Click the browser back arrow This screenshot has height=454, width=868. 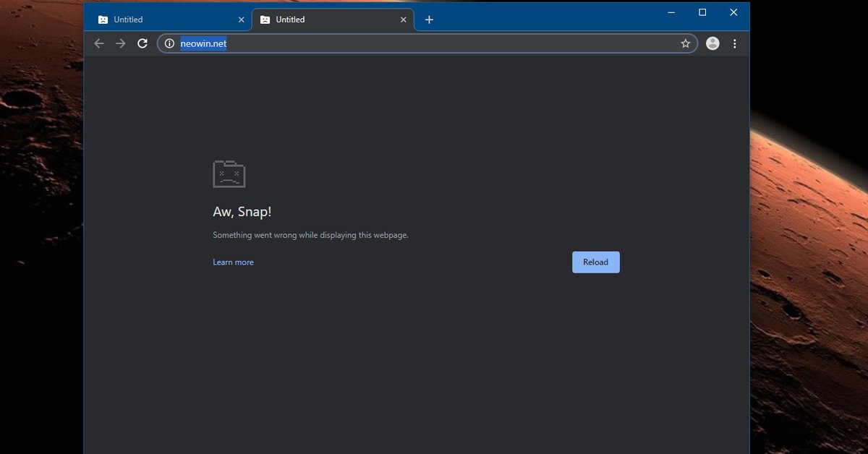[99, 43]
